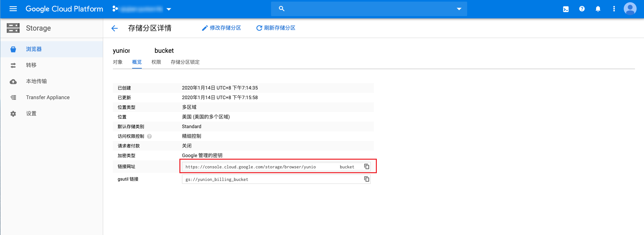Expand the search bar dropdown arrow
The width and height of the screenshot is (644, 235).
tap(459, 9)
